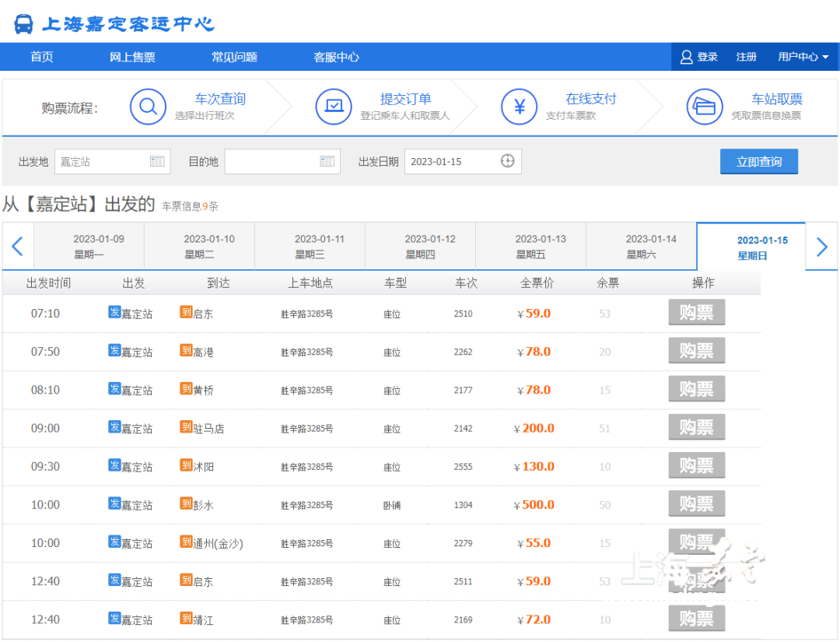This screenshot has width=840, height=642.
Task: Click the 立即查询 search button
Action: [759, 161]
